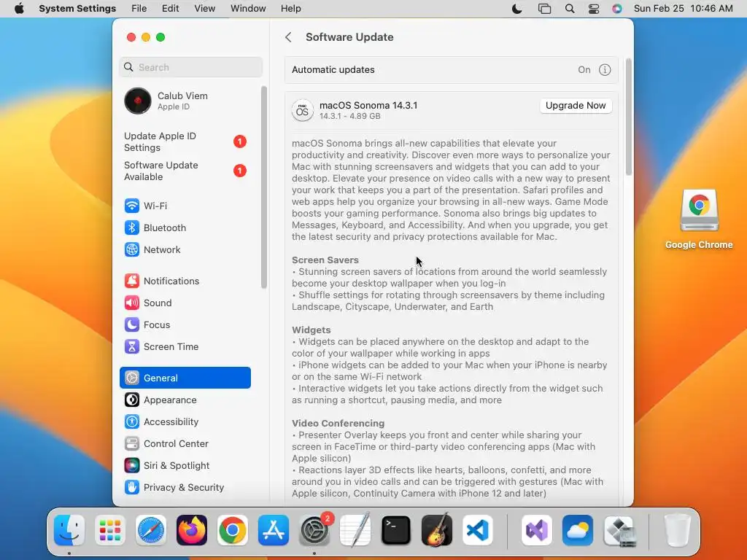Open Spotlight search in menu bar
This screenshot has height=560, width=747.
coord(570,9)
